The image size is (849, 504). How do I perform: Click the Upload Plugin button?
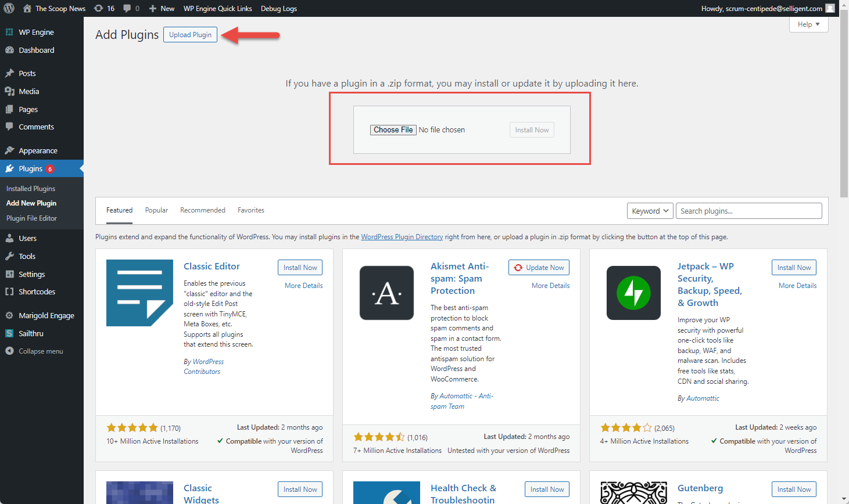[190, 35]
